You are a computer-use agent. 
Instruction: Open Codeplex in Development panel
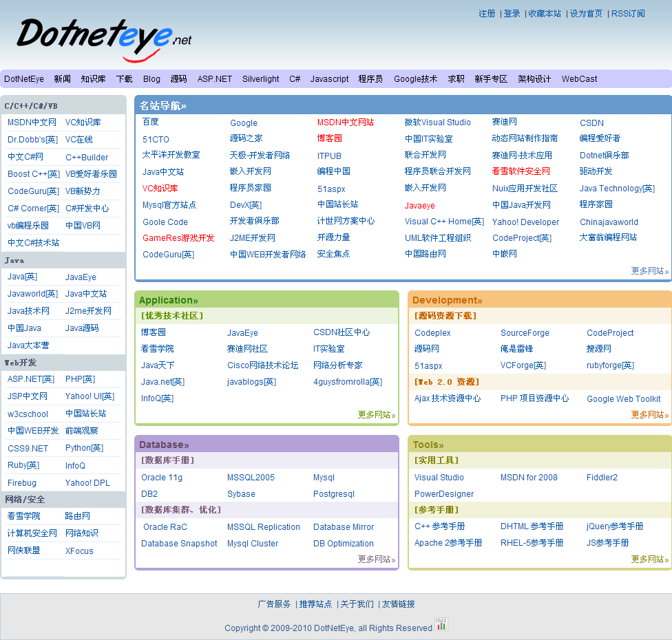432,333
